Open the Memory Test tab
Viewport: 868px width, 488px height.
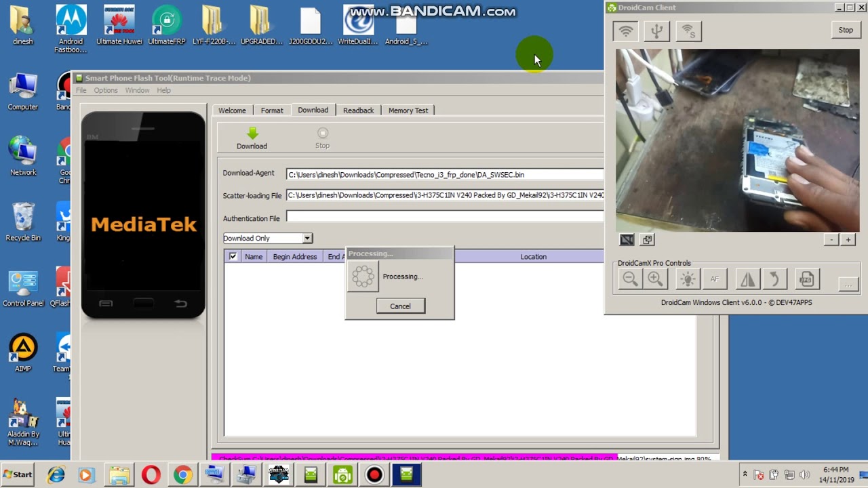tap(408, 110)
